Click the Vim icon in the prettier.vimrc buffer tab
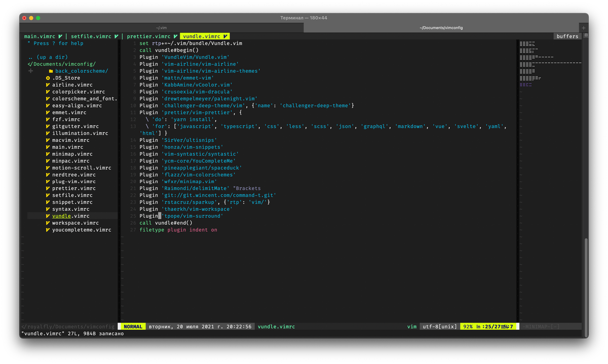Image resolution: width=608 pixels, height=364 pixels. [175, 36]
